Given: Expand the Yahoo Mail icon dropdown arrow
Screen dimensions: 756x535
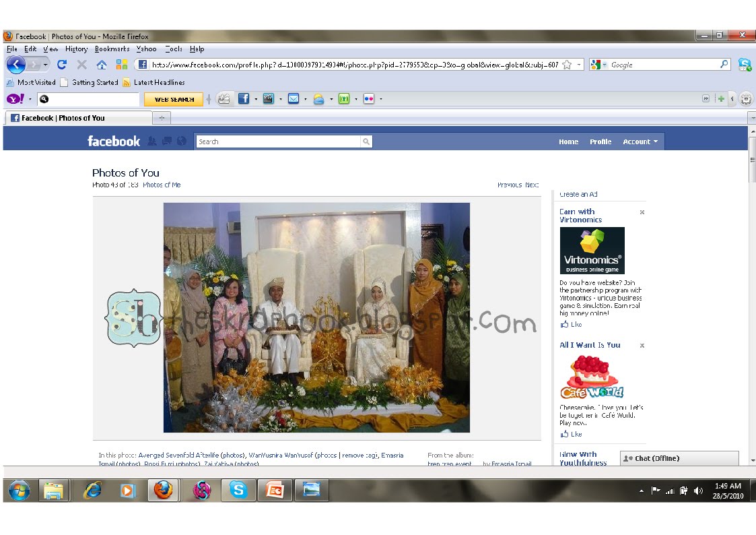Looking at the screenshot, I should (305, 99).
